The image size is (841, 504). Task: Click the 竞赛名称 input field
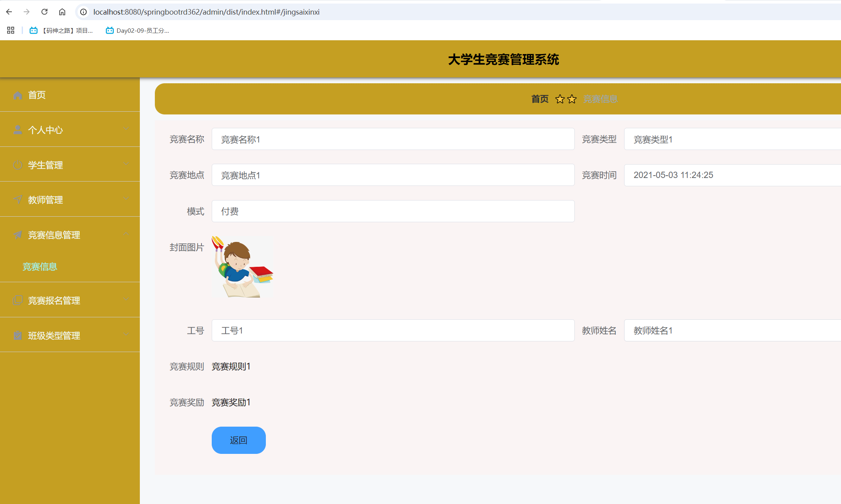coord(393,139)
